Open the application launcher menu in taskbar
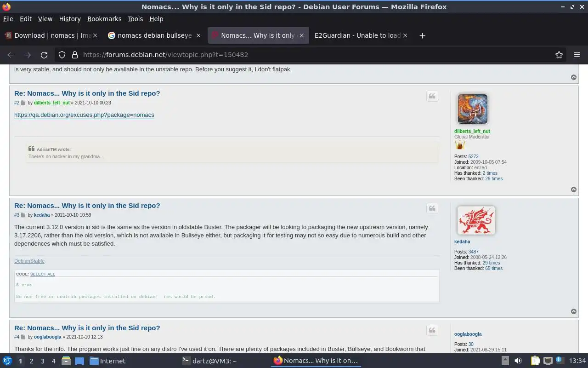The image size is (588, 368). tap(7, 361)
